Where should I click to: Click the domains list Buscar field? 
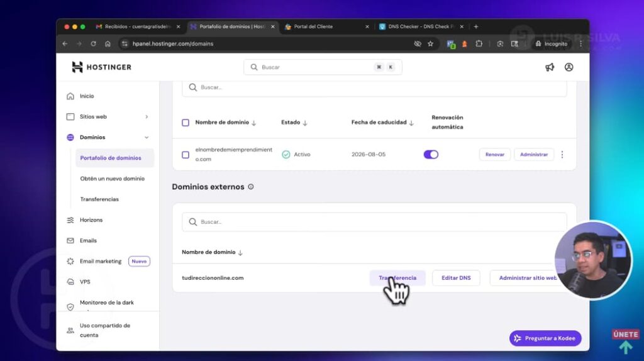(374, 87)
